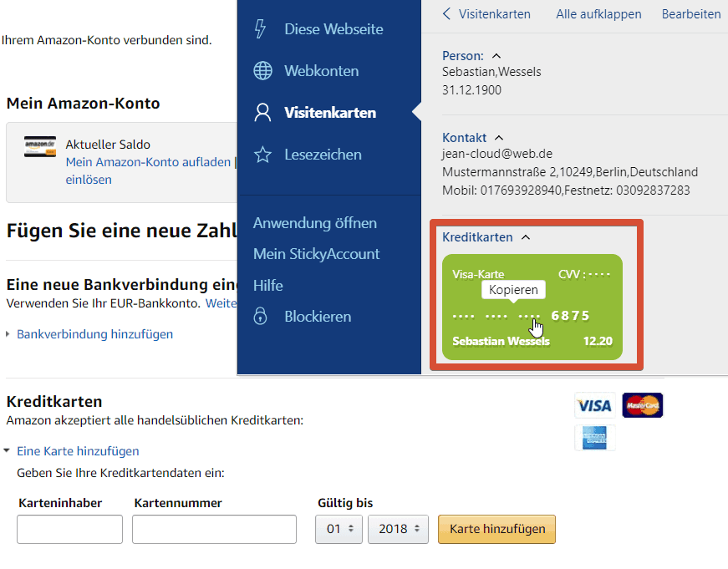728x569 pixels.
Task: Click the lightning bolt icon for Diese Webseite
Action: [261, 28]
